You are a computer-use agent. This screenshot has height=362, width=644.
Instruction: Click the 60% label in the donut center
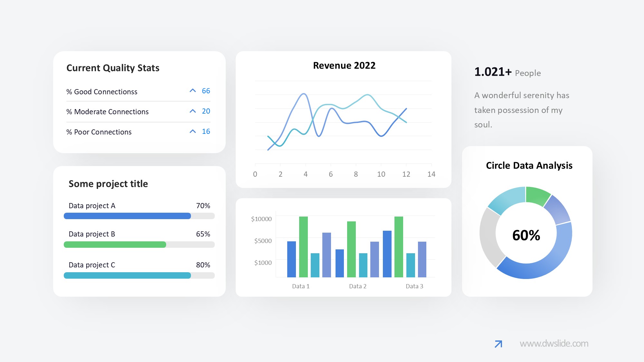(x=526, y=235)
